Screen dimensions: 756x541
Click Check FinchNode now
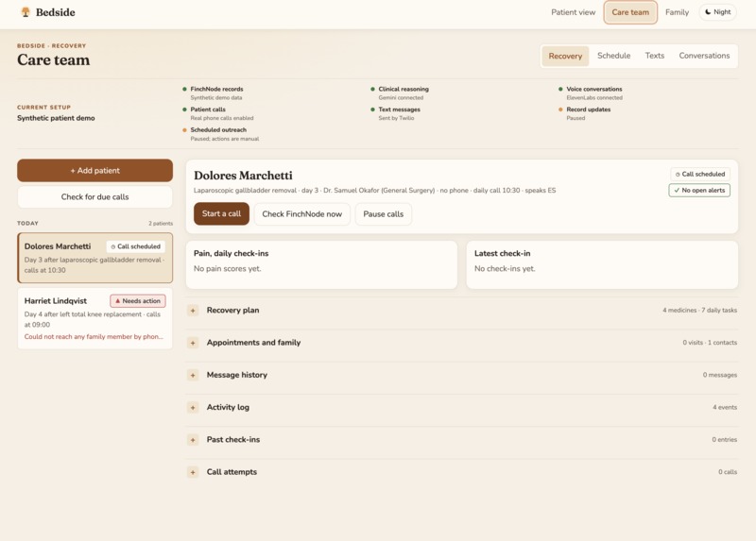click(x=301, y=214)
